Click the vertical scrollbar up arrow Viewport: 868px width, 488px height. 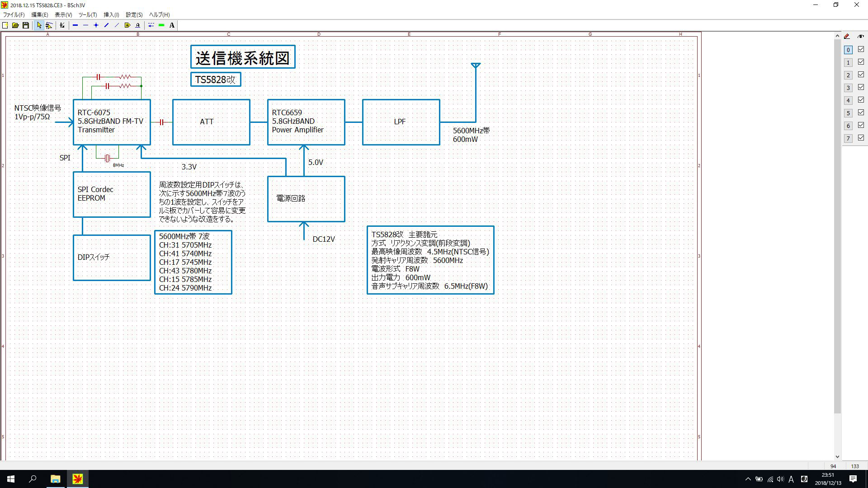[837, 35]
